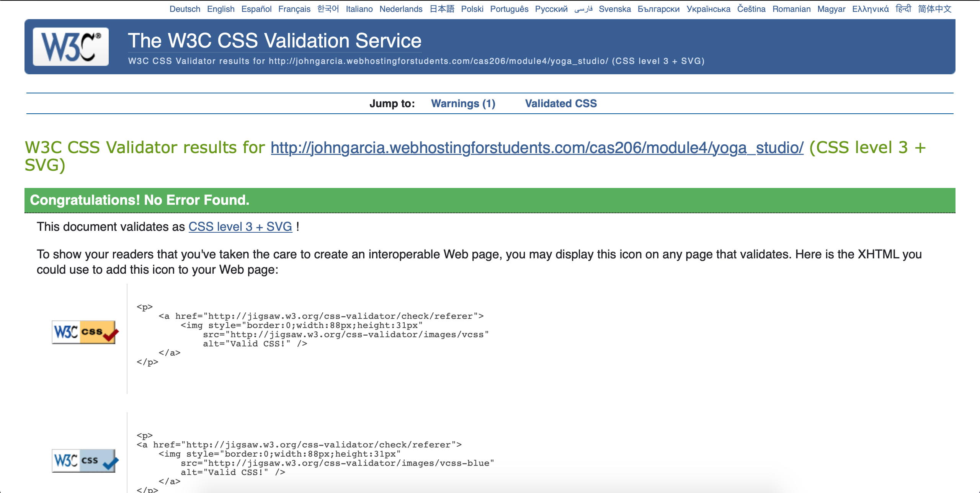
Task: Switch language to Polski
Action: pos(472,9)
